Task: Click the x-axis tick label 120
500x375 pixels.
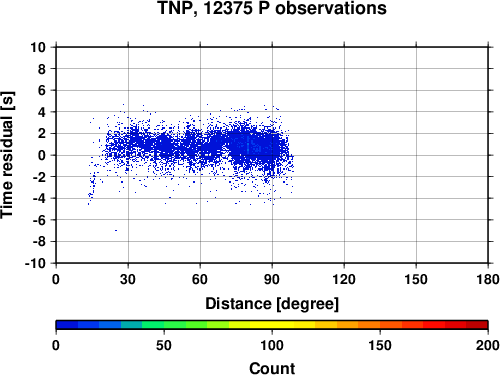Action: [x=344, y=279]
